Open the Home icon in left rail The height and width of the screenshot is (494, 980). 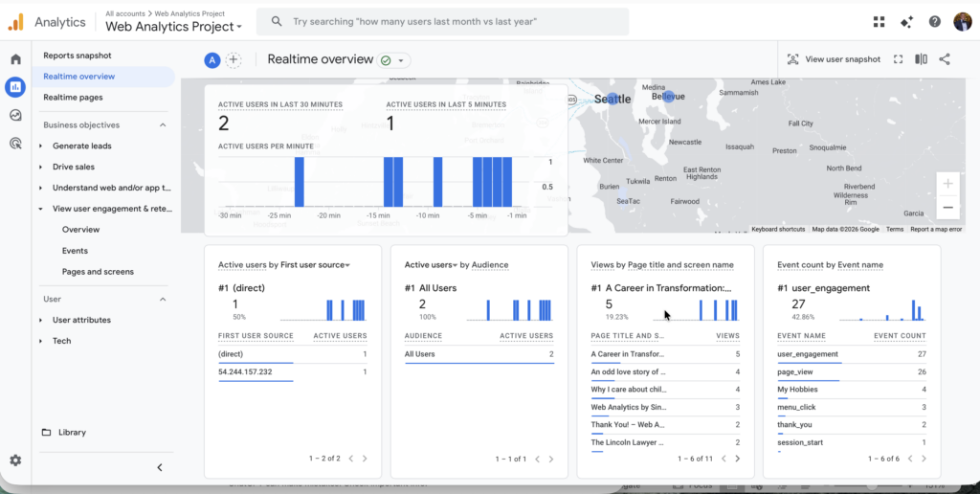15,59
